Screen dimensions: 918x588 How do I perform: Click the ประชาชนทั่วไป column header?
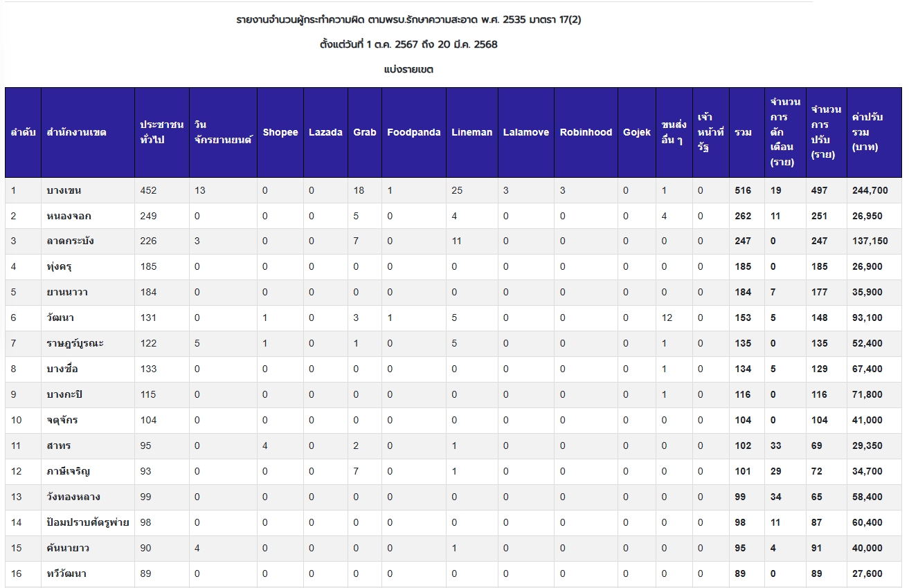[x=162, y=132]
